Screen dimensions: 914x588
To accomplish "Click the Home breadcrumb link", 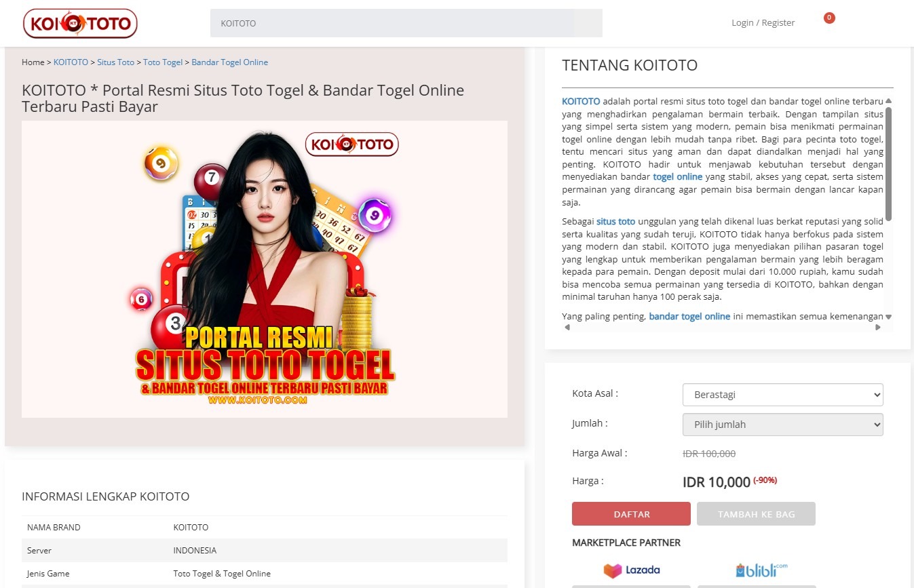I will pos(33,62).
